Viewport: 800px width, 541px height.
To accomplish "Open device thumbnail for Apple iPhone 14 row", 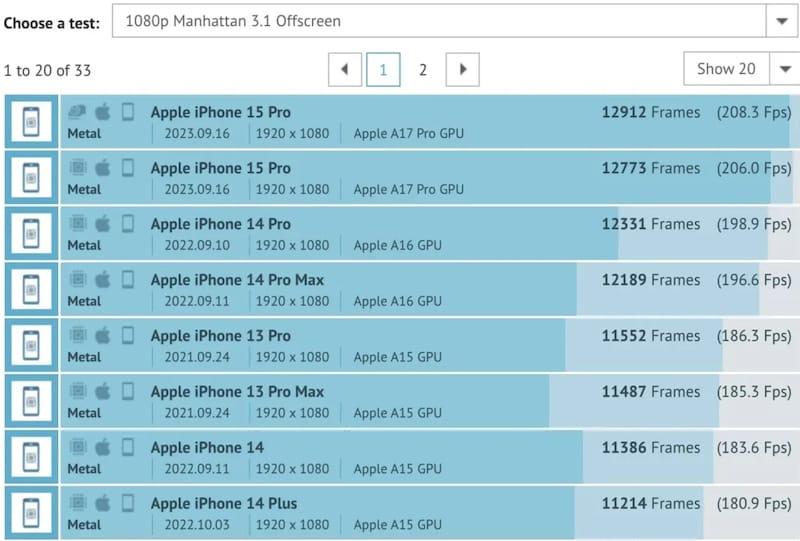I will (x=31, y=457).
